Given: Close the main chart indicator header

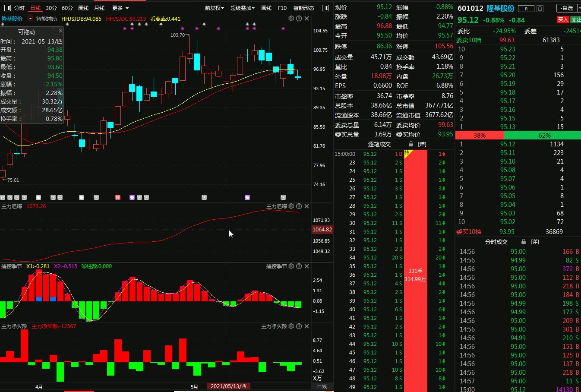Looking at the screenshot, I should tap(306, 19).
